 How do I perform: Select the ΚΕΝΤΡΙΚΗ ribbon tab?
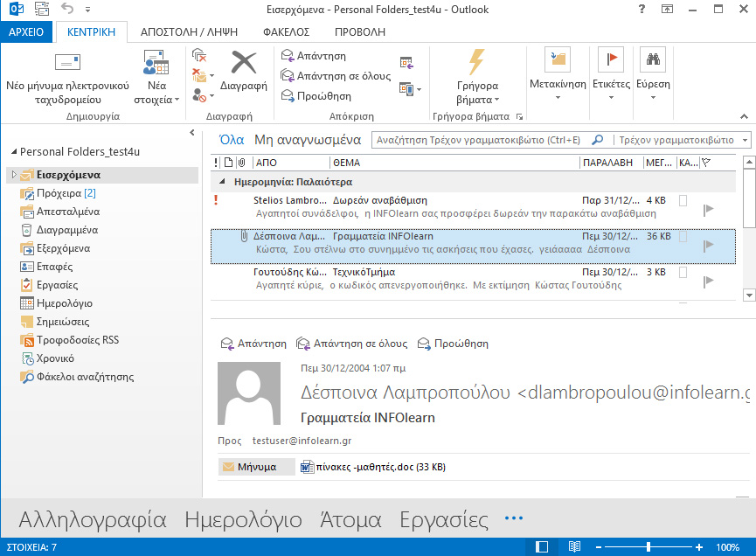point(91,31)
